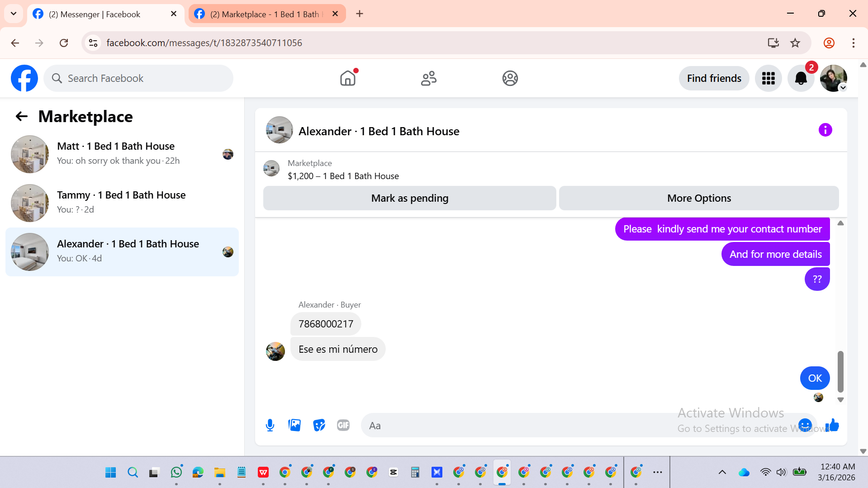Select Alexander's 1 Bed 1 Bath House conversation
This screenshot has height=488, width=868.
(x=122, y=251)
